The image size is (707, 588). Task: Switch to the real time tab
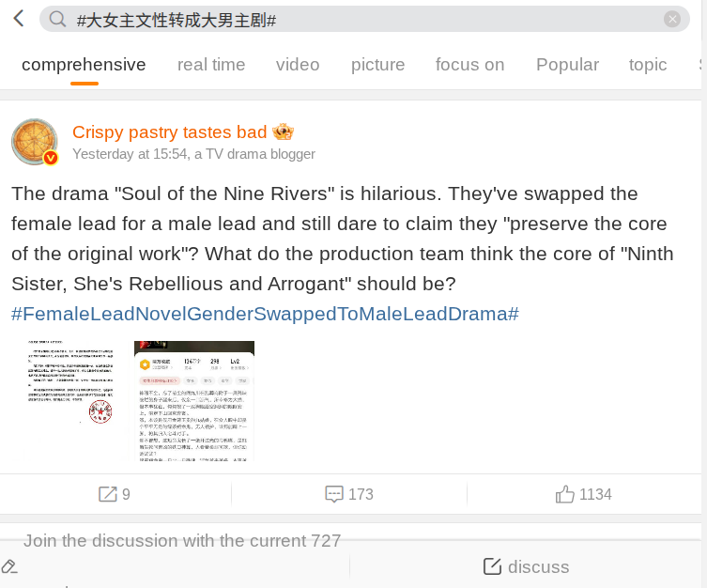211,65
